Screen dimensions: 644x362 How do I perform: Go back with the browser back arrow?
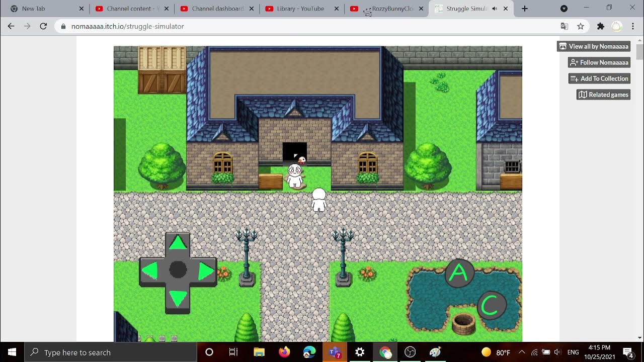click(x=11, y=26)
